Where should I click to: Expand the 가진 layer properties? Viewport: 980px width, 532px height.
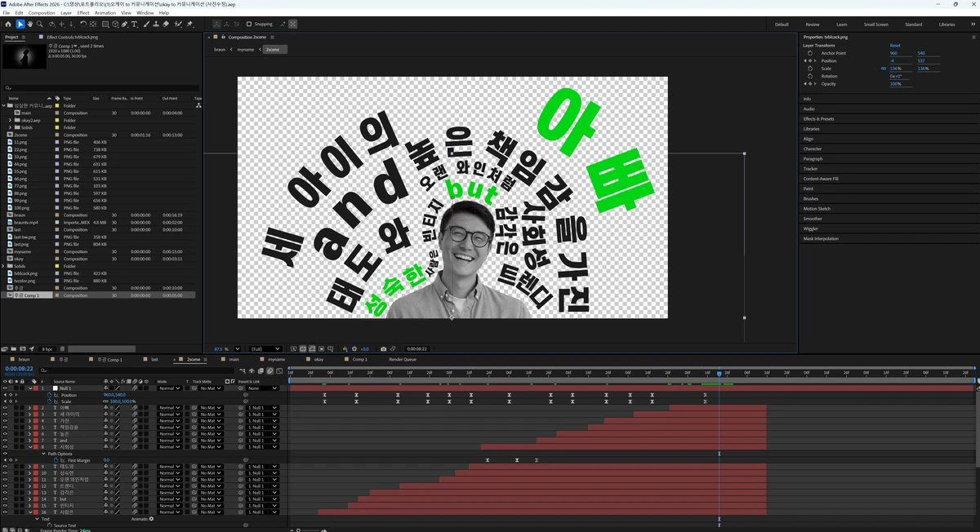pyautogui.click(x=30, y=421)
